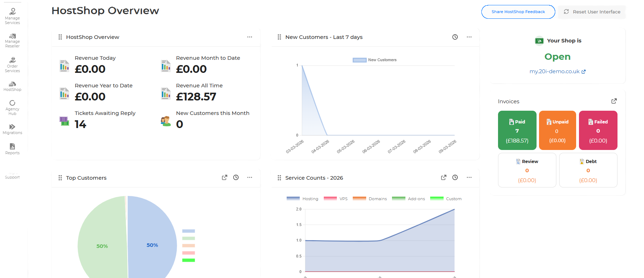Click the Revenue Year to Date chart icon
The width and height of the screenshot is (644, 278).
pos(64,93)
